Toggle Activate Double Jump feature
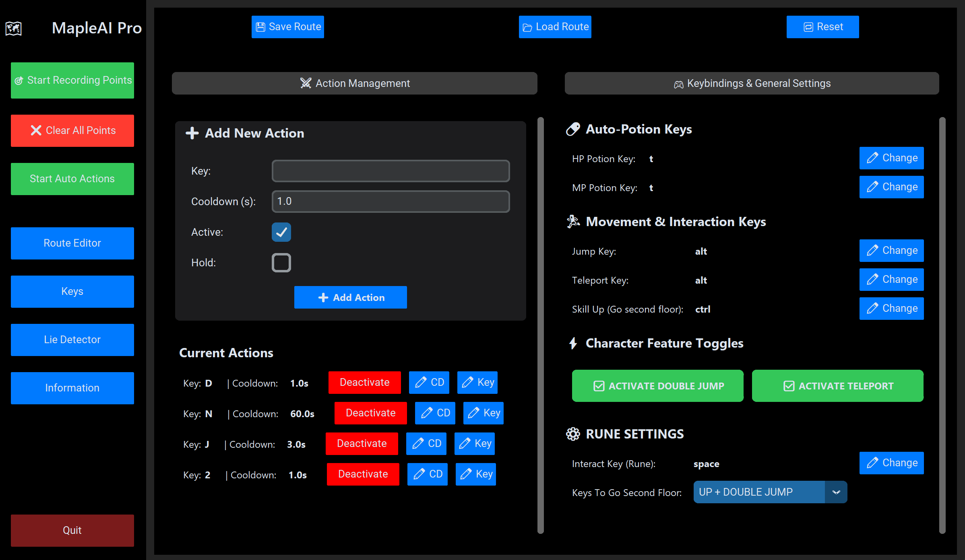Screen dimensions: 965x560 (657, 386)
